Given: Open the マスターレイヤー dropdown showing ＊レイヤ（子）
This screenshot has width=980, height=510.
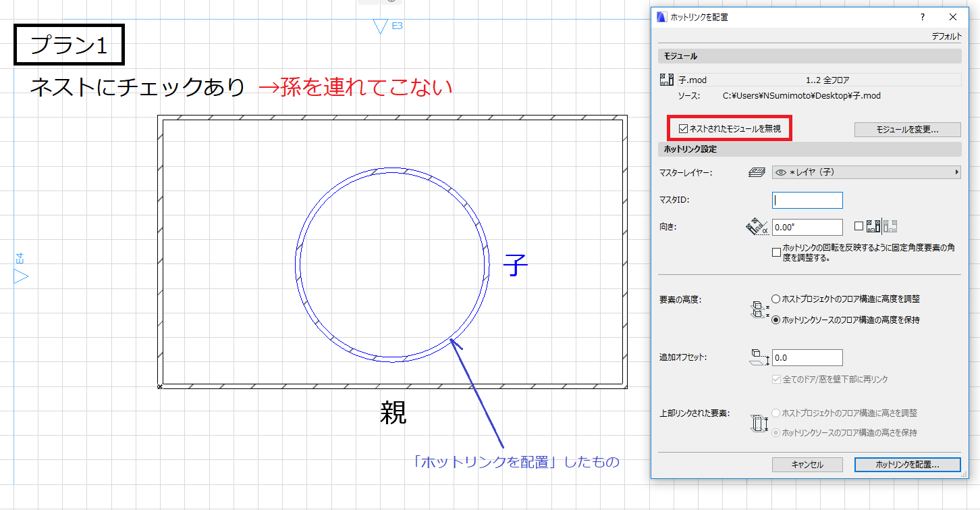Looking at the screenshot, I should (866, 172).
